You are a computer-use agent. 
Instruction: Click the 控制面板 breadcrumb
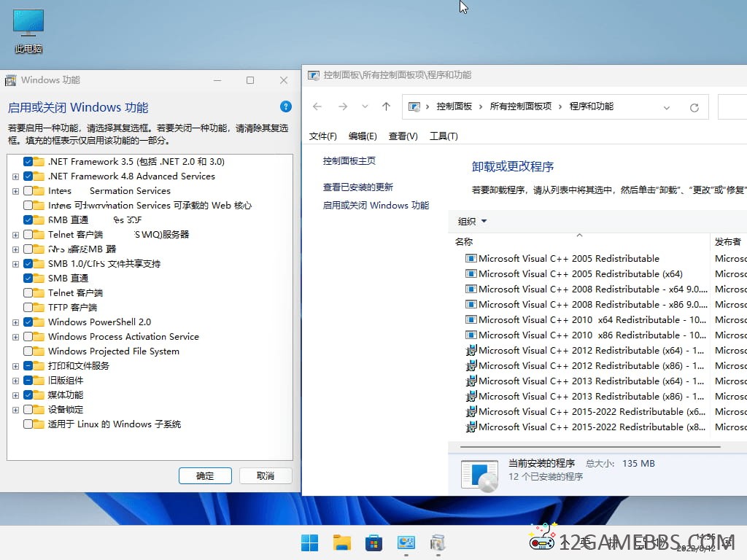point(454,106)
